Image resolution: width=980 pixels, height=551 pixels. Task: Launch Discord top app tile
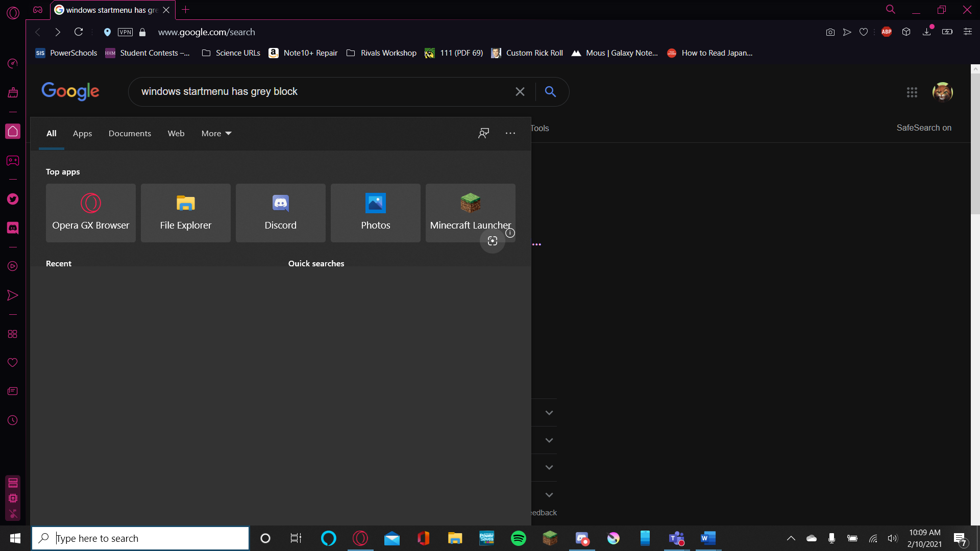point(281,213)
